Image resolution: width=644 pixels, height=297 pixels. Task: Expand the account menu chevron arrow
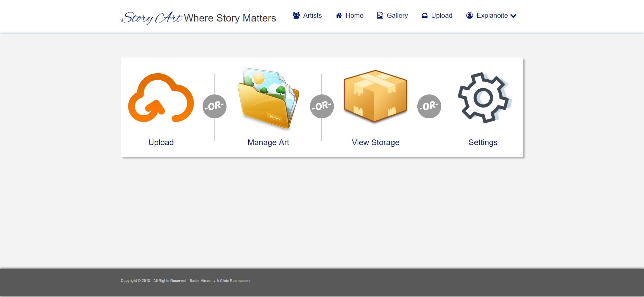[513, 16]
